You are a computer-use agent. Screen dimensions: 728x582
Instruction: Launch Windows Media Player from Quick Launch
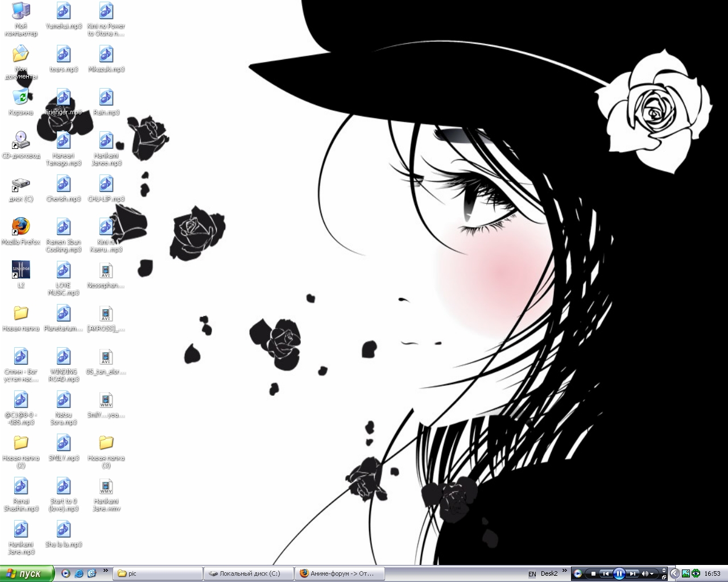[x=66, y=573]
